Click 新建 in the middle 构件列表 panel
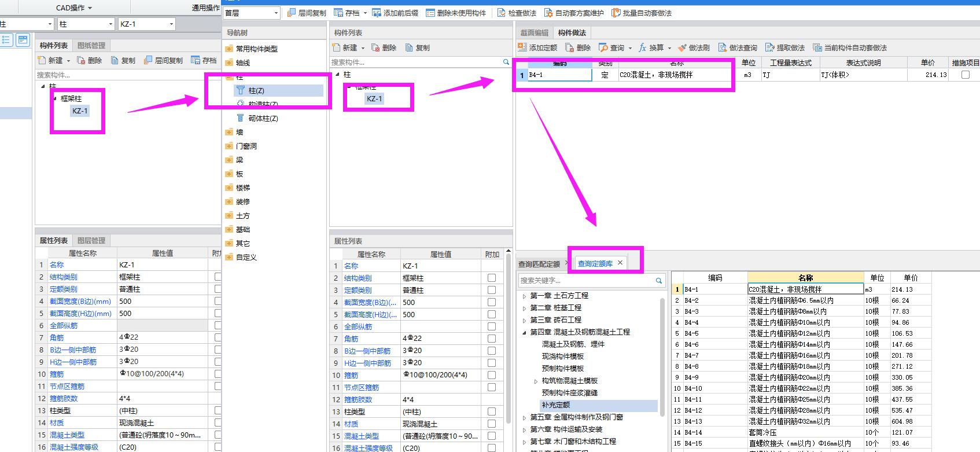 point(345,47)
